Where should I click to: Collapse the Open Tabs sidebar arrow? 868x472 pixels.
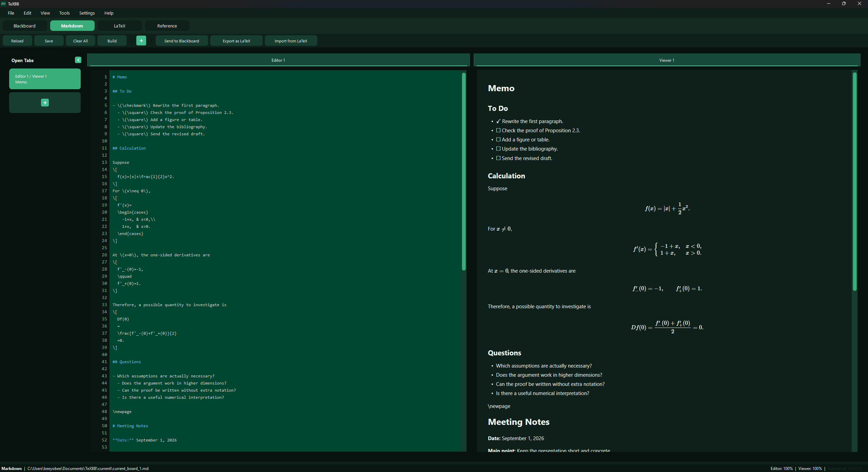(78, 60)
